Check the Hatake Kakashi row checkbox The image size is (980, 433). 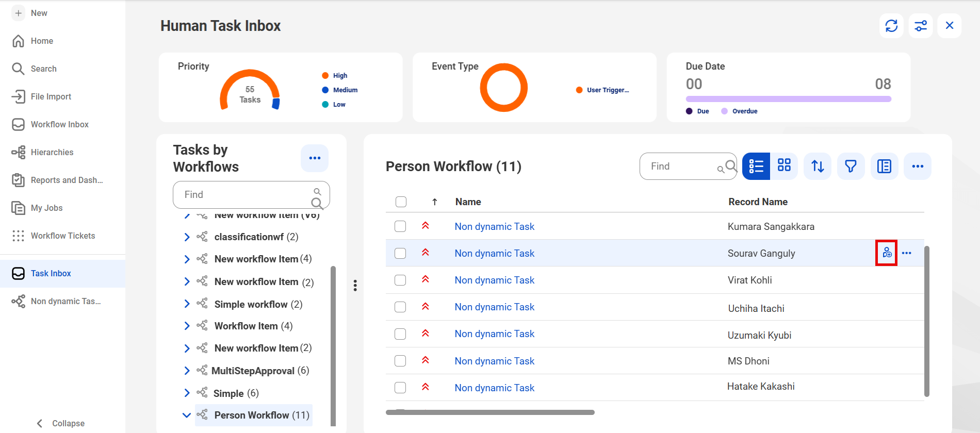pyautogui.click(x=400, y=388)
